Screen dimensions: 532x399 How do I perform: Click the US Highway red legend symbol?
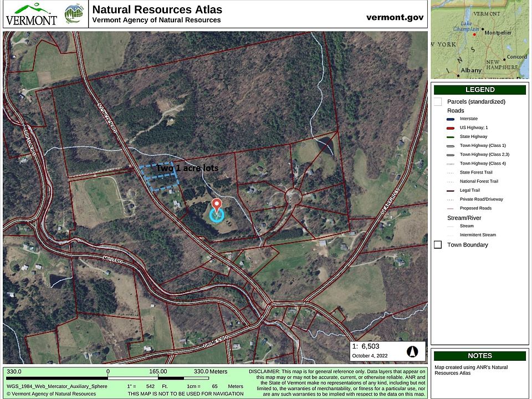tap(449, 127)
